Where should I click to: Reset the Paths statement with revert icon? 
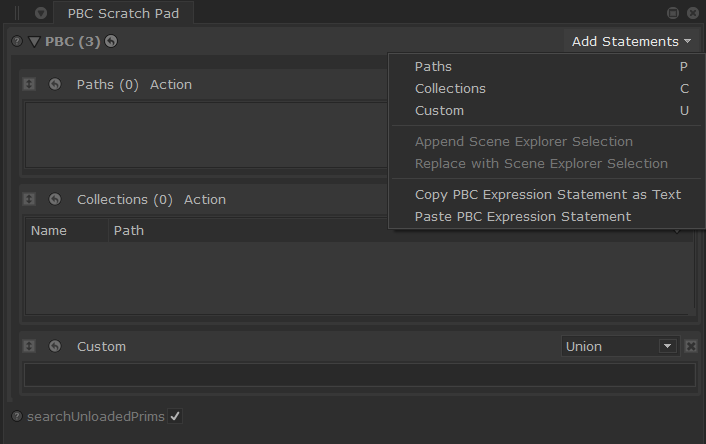(55, 85)
